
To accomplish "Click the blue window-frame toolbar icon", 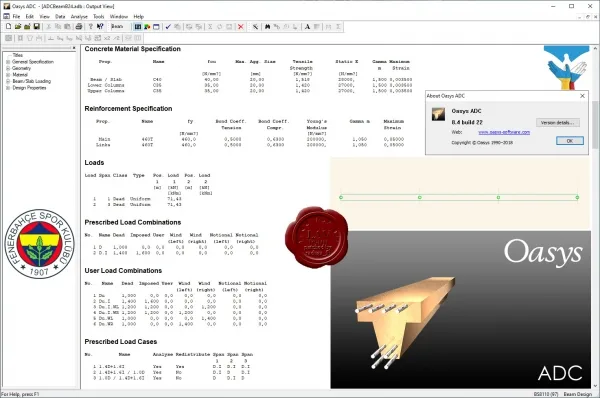I will [x=156, y=27].
